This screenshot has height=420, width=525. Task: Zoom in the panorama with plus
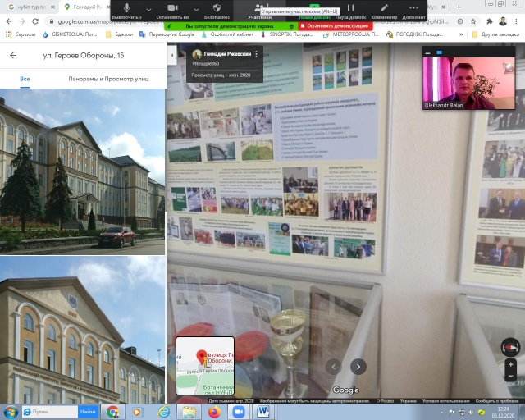click(510, 365)
